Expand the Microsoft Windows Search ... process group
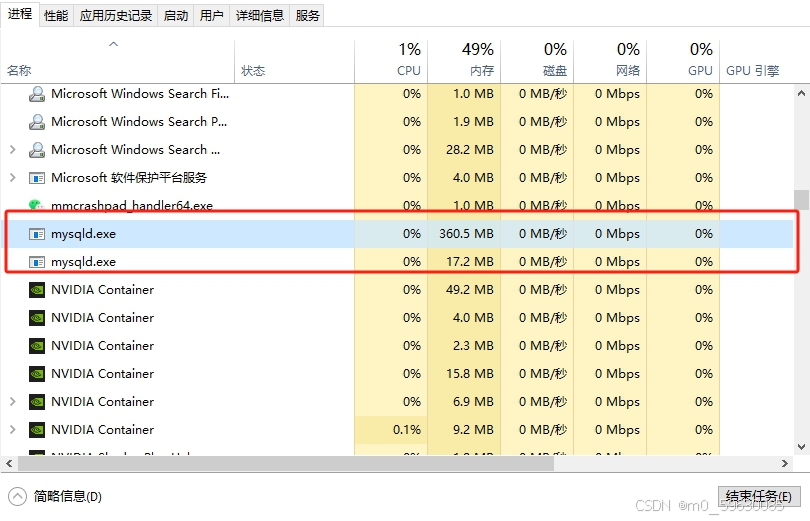The width and height of the screenshot is (810, 521). click(x=13, y=150)
